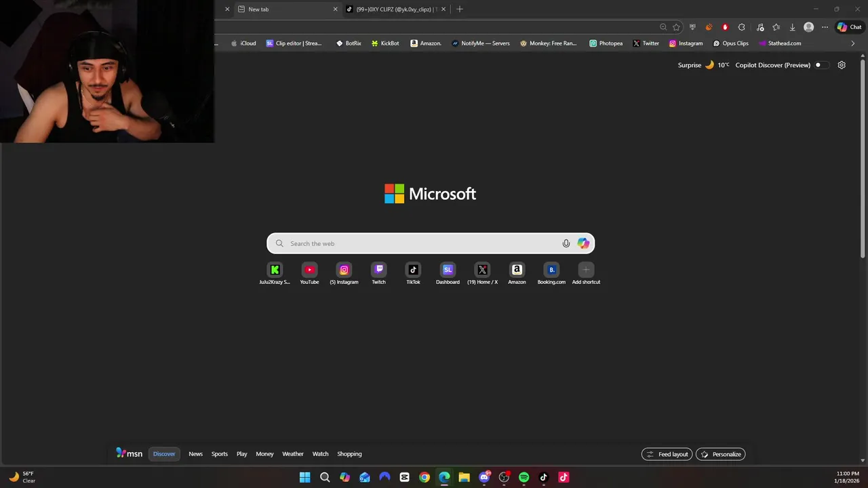868x488 pixels.
Task: Open the Opus Clips bookmark
Action: [731, 43]
